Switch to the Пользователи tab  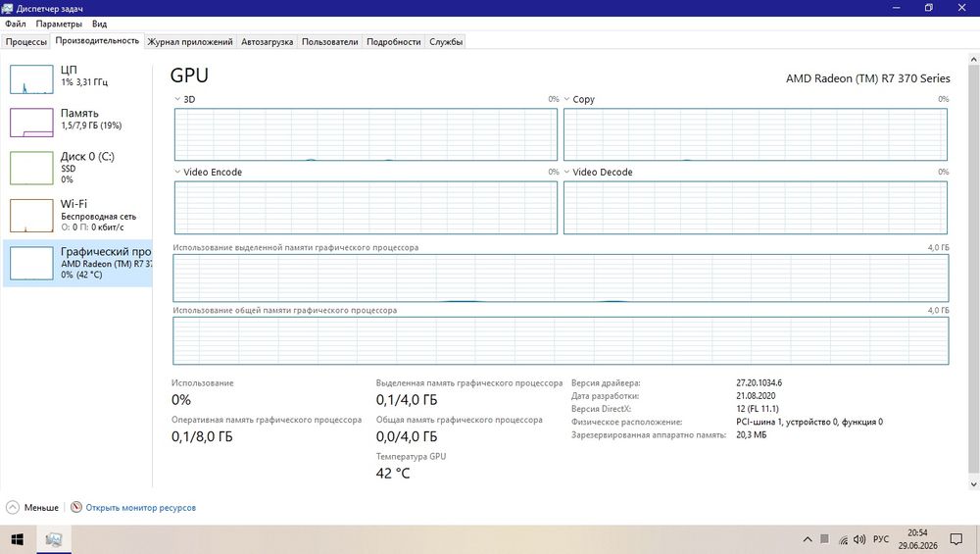point(330,42)
